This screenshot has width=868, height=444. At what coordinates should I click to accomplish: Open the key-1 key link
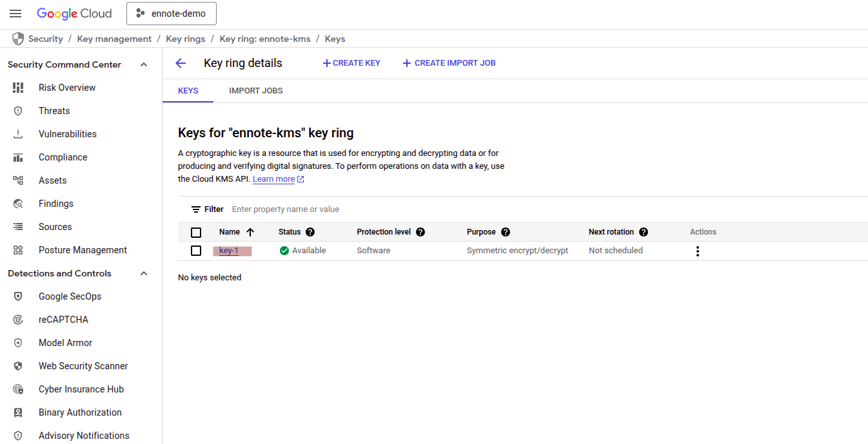[x=229, y=251]
